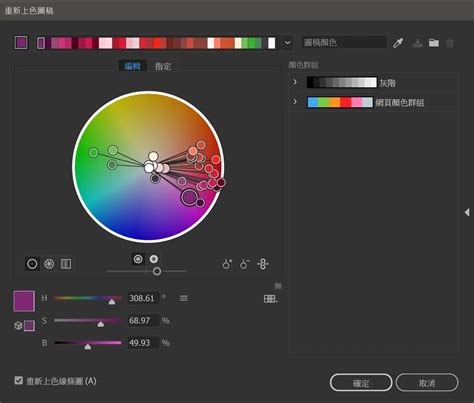The width and height of the screenshot is (474, 403).
Task: Show brightness and hue on wheel
Action: [x=154, y=259]
